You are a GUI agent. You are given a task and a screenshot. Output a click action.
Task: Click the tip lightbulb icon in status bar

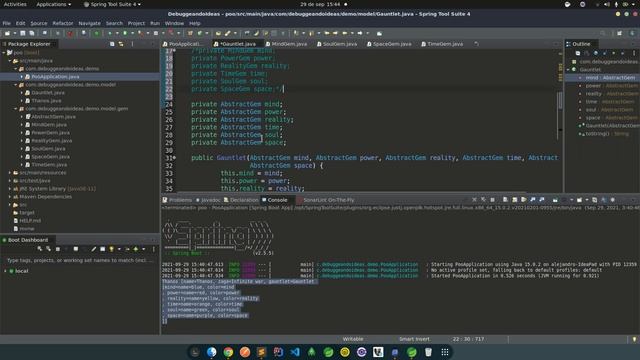click(634, 339)
